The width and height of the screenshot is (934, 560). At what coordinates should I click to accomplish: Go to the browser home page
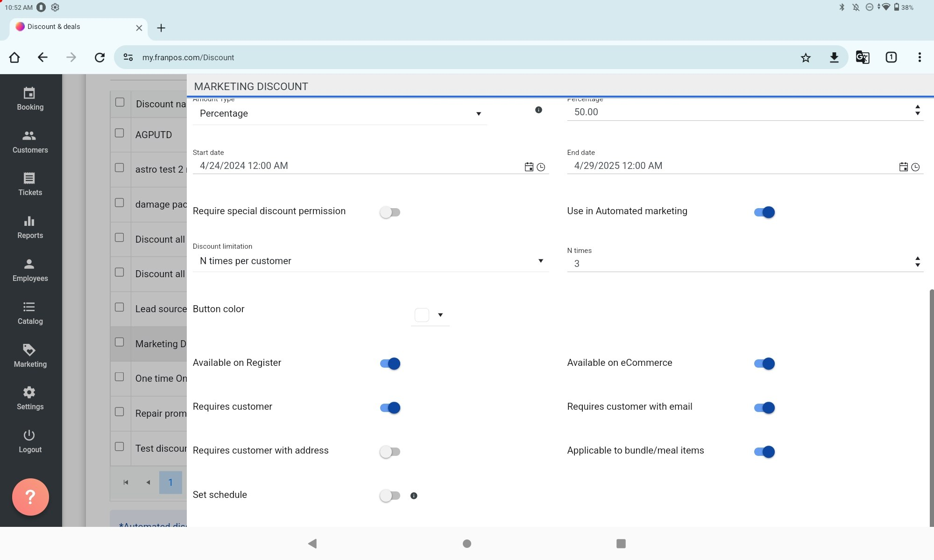click(x=14, y=57)
